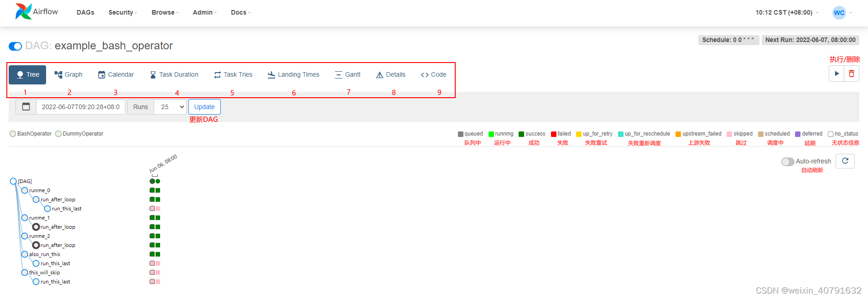Click the success status legend swatch
The image size is (868, 299).
tap(521, 134)
